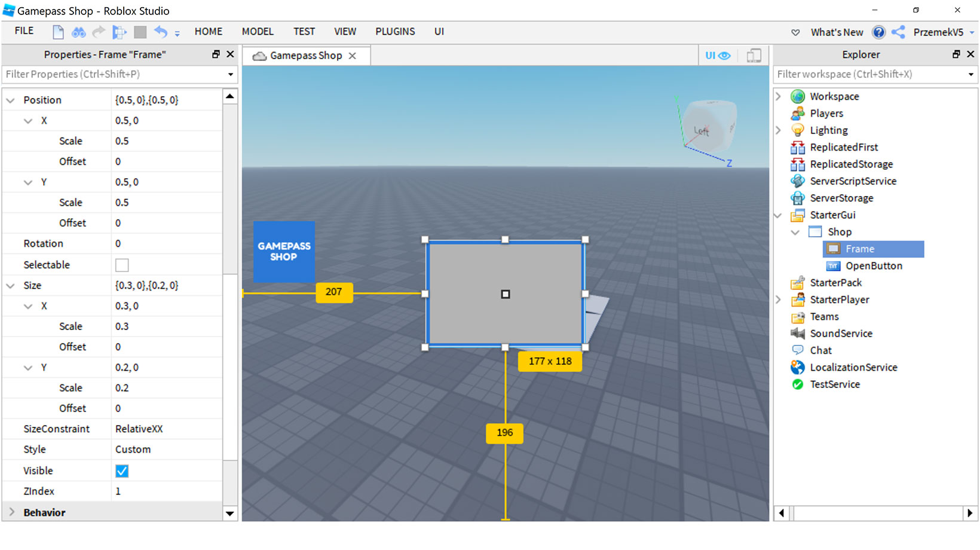This screenshot has height=550, width=980.
Task: Click the Undo arrow icon
Action: (161, 32)
